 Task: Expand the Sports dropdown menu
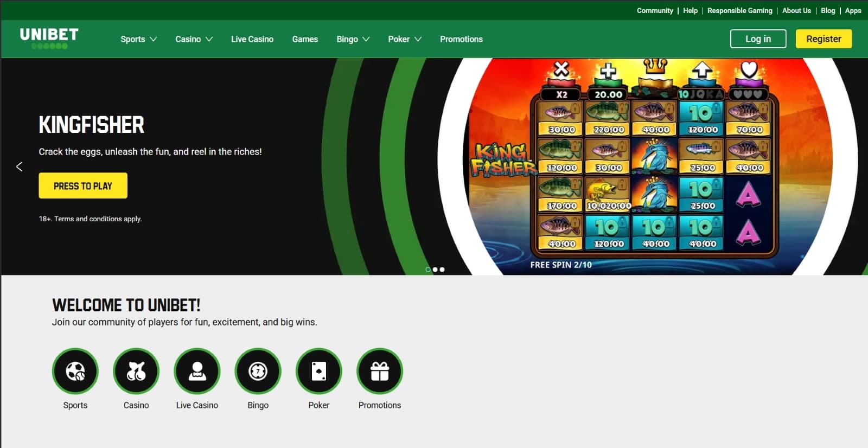coord(138,39)
